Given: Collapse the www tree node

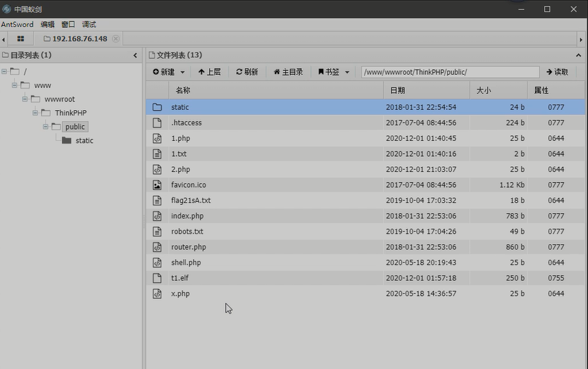Looking at the screenshot, I should coord(14,85).
